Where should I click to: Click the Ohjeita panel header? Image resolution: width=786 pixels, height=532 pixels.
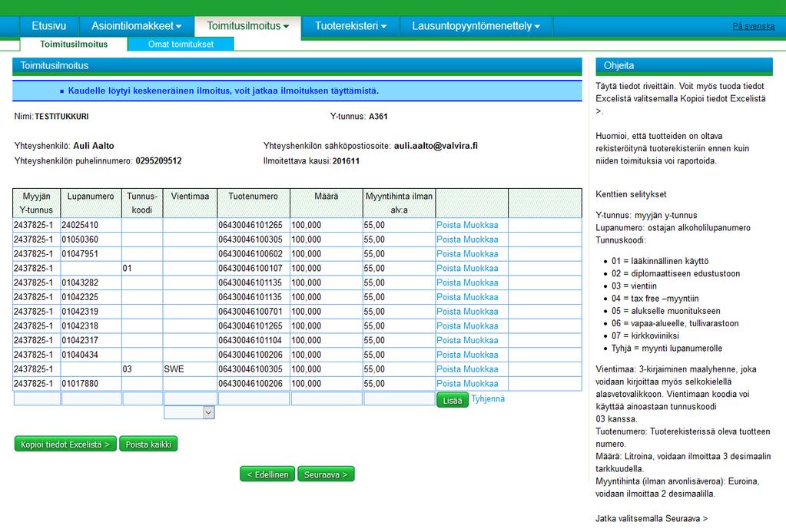pos(685,65)
